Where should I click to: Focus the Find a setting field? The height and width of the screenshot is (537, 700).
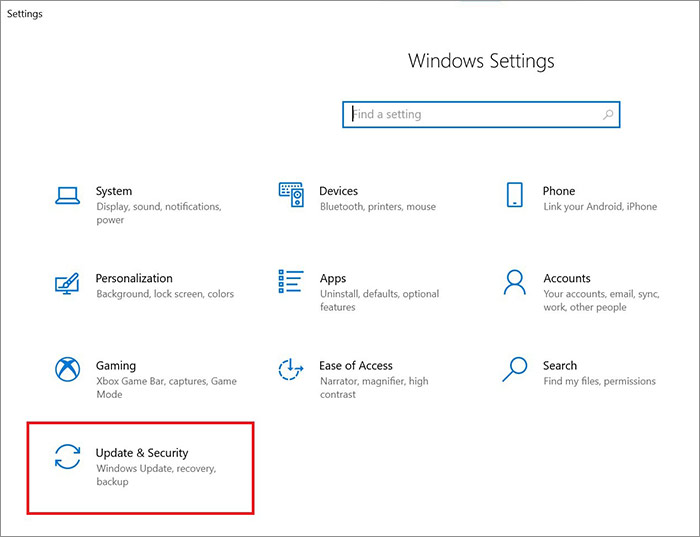pyautogui.click(x=481, y=115)
